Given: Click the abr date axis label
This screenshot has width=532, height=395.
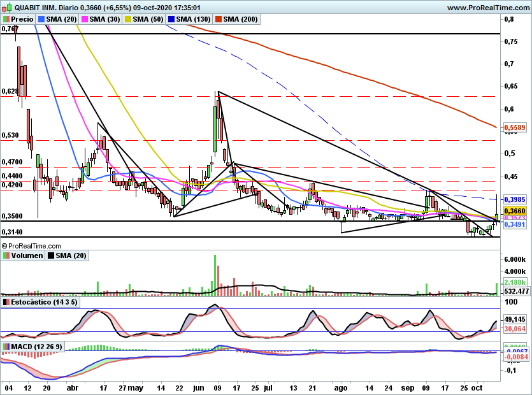Looking at the screenshot, I should point(72,388).
